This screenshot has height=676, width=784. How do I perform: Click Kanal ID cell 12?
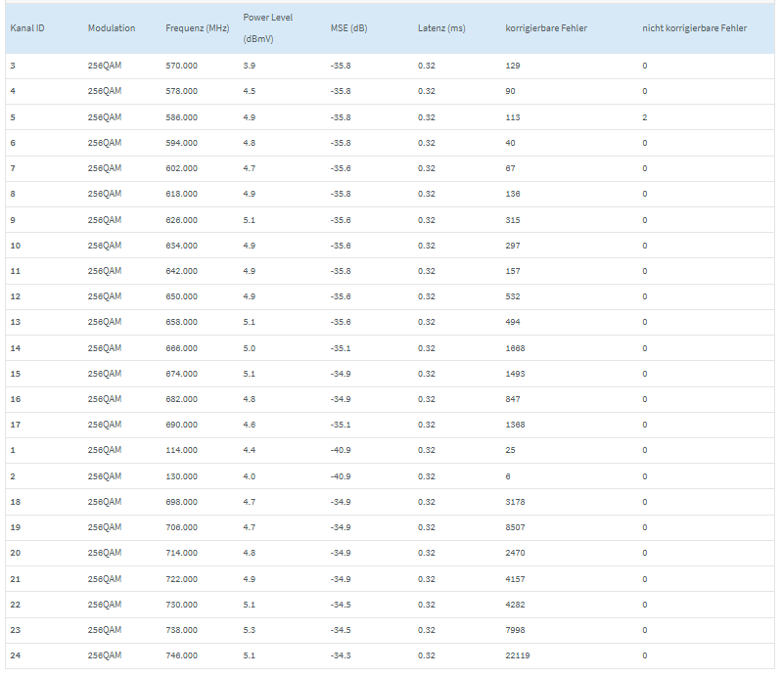click(x=16, y=296)
